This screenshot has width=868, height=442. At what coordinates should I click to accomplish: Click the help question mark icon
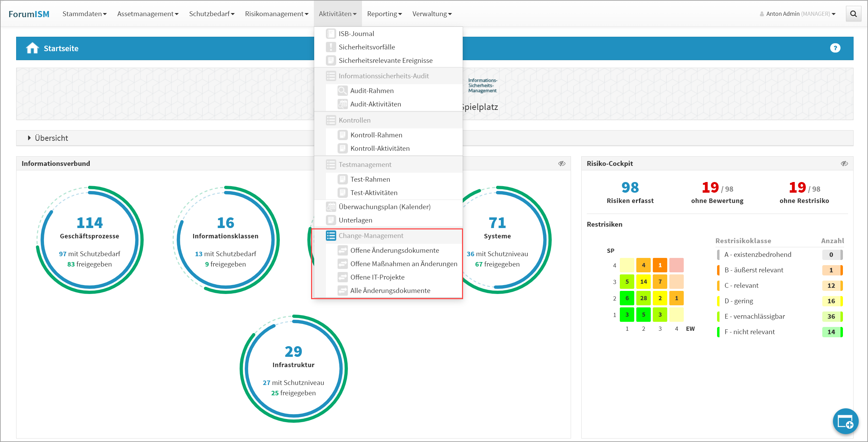[x=835, y=48]
